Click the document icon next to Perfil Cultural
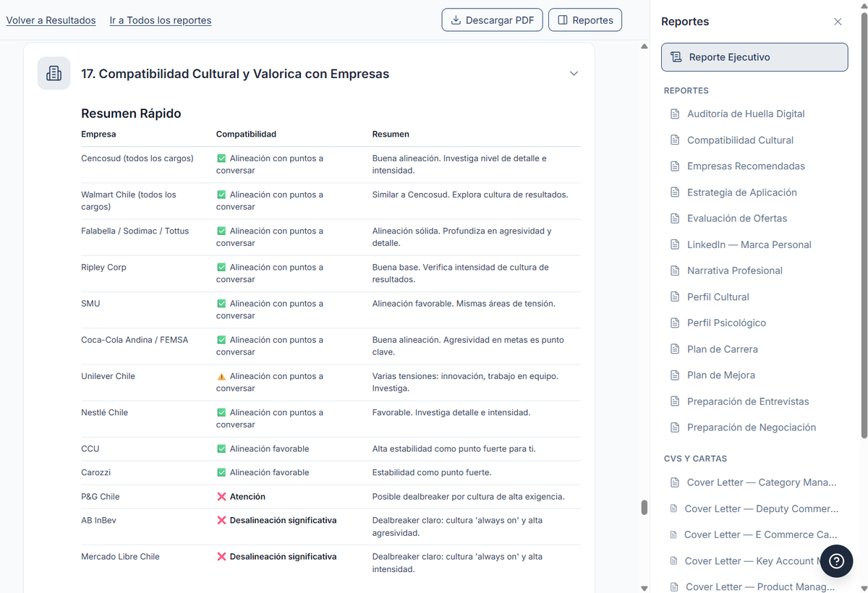 pyautogui.click(x=675, y=297)
